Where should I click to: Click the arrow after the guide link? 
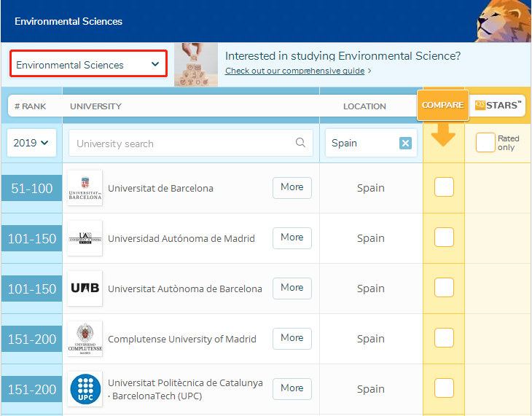(369, 71)
